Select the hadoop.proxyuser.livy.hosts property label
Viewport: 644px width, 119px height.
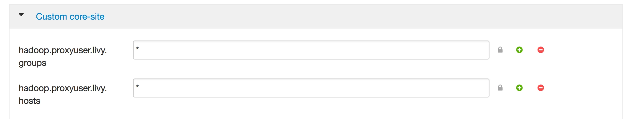pyautogui.click(x=63, y=94)
